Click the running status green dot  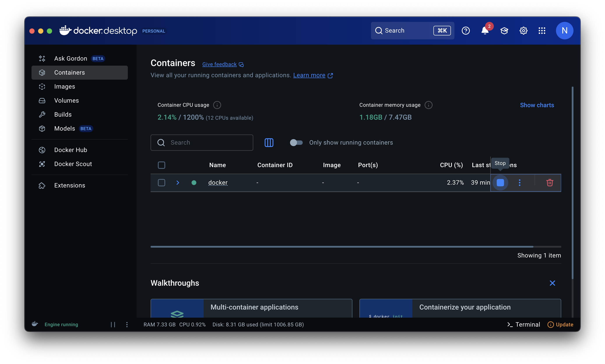tap(194, 182)
